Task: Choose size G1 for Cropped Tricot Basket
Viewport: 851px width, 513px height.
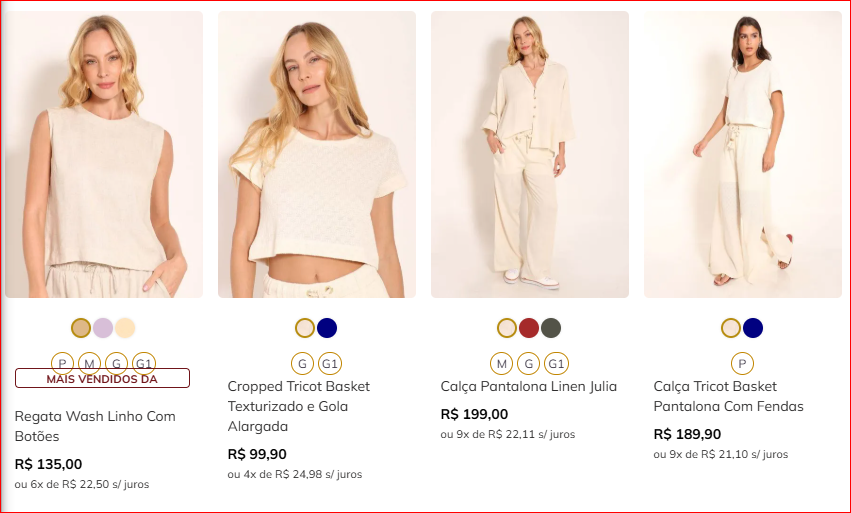Action: 329,363
